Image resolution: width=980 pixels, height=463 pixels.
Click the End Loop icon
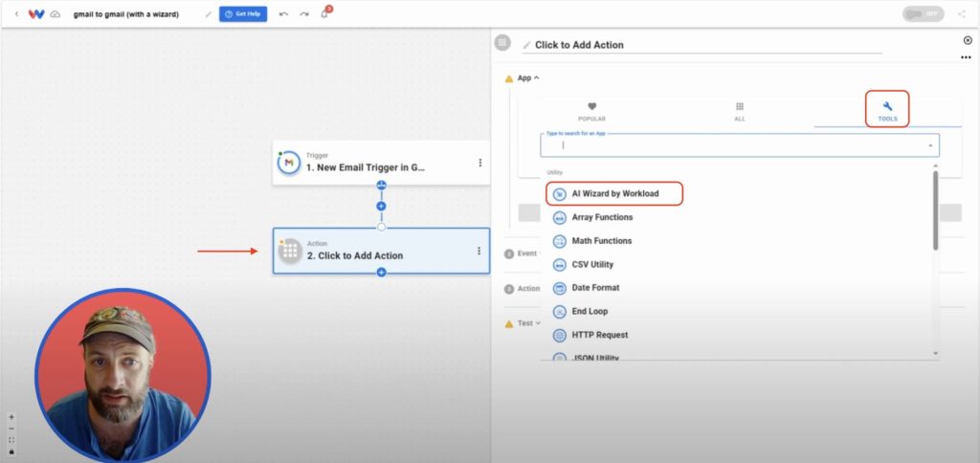(x=559, y=312)
